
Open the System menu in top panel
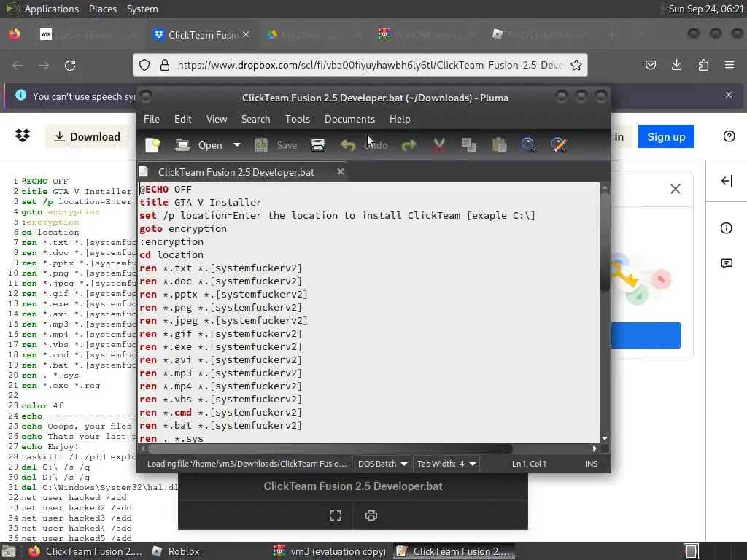pyautogui.click(x=142, y=9)
